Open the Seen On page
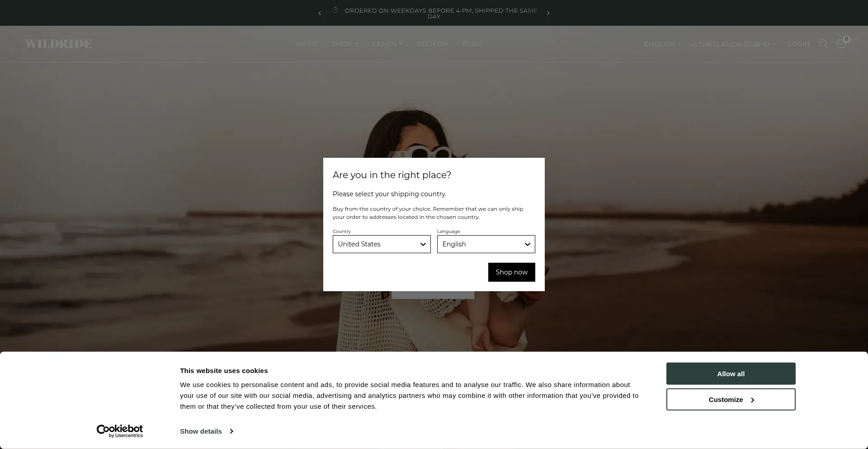 click(432, 44)
